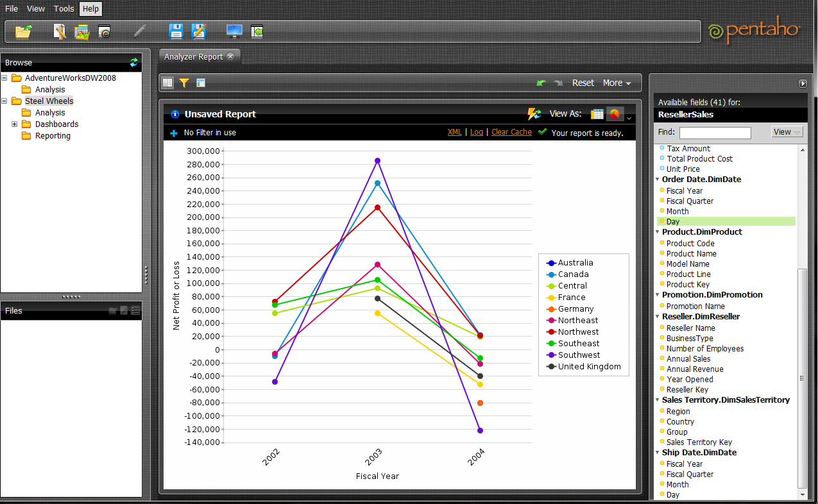Viewport: 818px width, 504px height.
Task: Click inside the Find input field
Action: click(x=715, y=133)
